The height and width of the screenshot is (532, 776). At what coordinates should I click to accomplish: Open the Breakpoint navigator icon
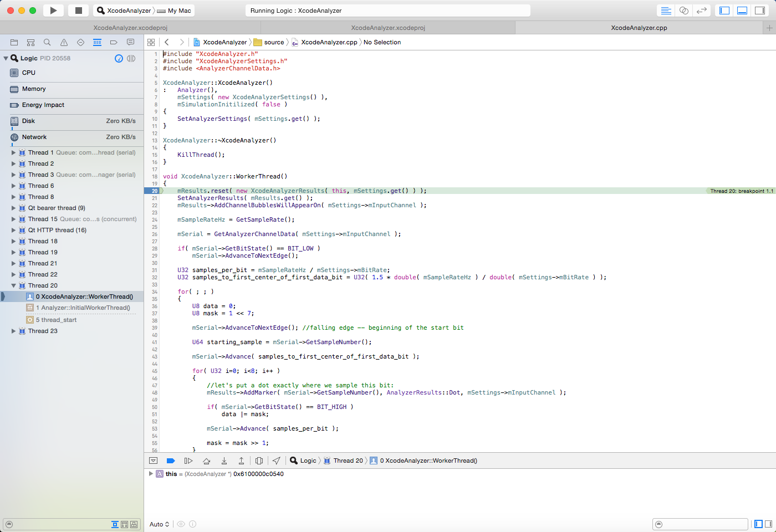point(114,42)
